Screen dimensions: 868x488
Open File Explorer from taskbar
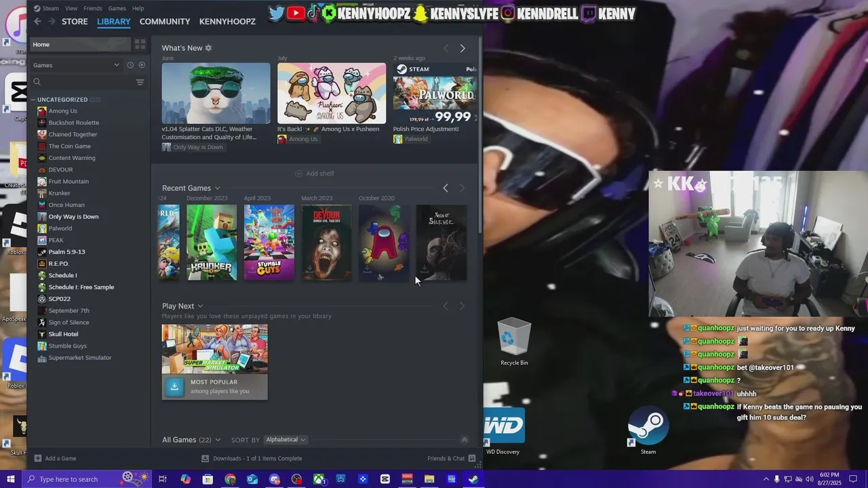[429, 479]
